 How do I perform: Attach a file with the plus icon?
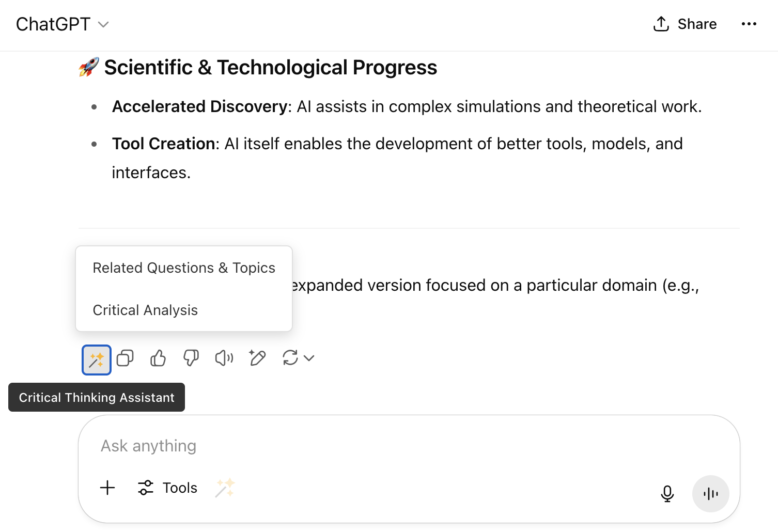coord(107,488)
